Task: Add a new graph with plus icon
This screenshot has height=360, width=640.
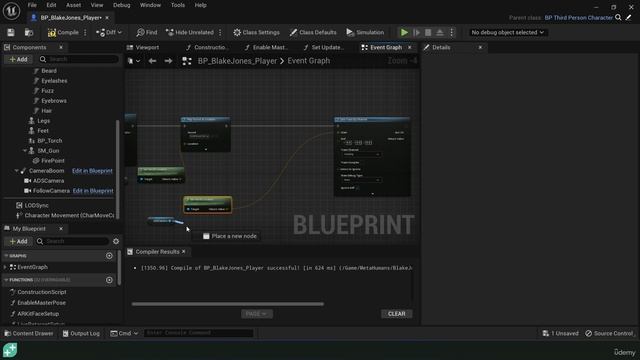Action: pyautogui.click(x=109, y=256)
